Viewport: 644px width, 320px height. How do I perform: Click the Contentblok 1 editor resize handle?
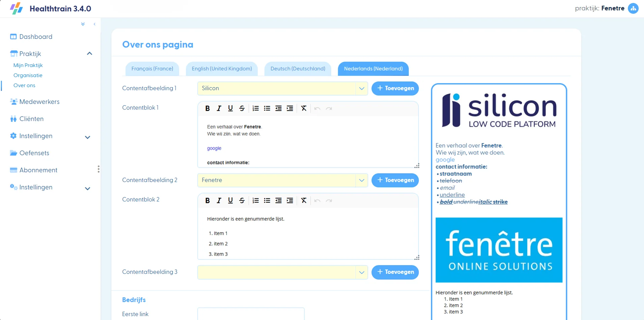417,166
